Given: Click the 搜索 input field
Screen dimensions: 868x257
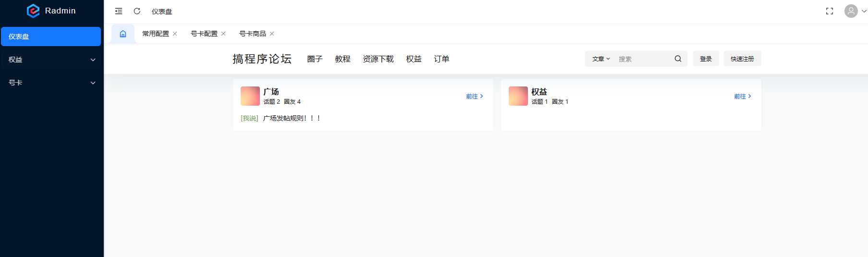Looking at the screenshot, I should [x=644, y=59].
